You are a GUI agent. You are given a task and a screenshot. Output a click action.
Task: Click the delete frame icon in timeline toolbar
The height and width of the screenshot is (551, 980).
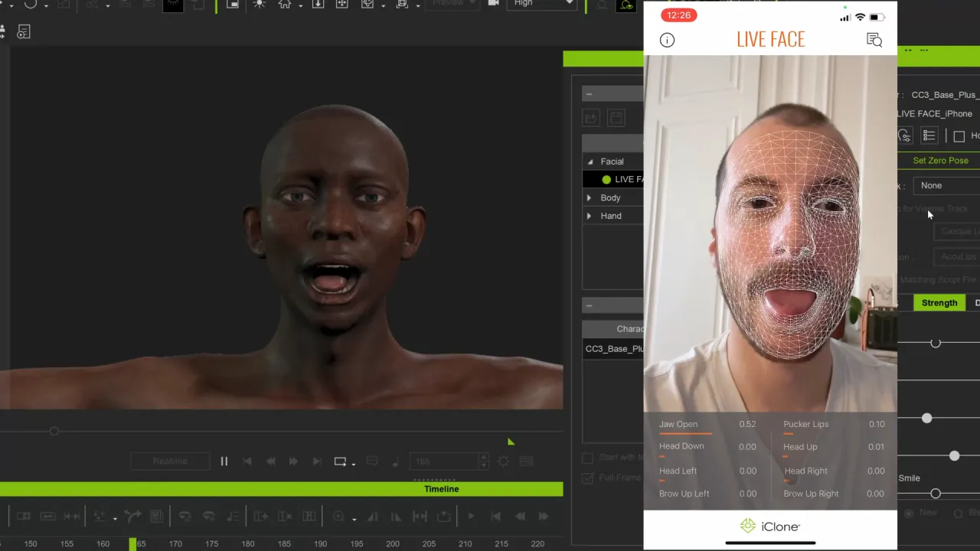tap(286, 517)
